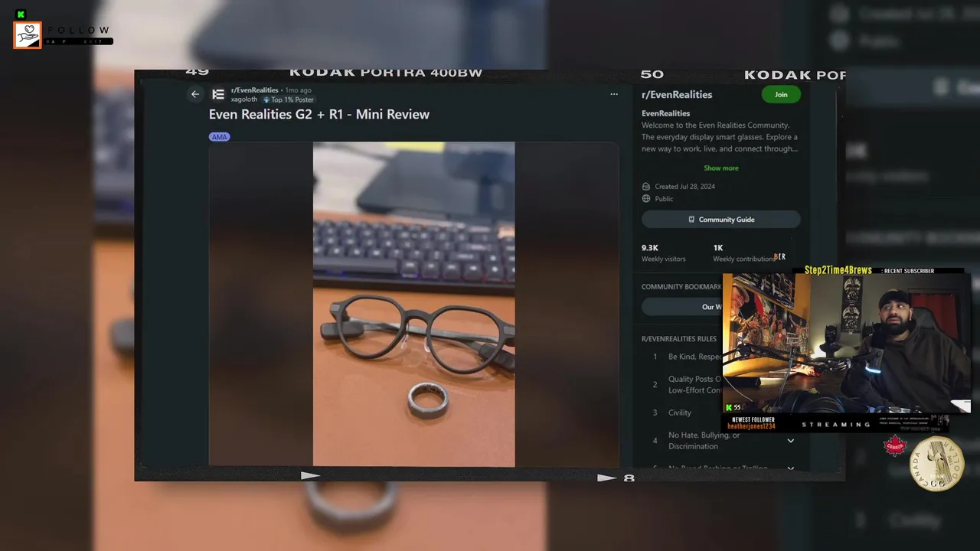Click the Canada gold coin badge
Image resolution: width=980 pixels, height=551 pixels.
coord(936,464)
